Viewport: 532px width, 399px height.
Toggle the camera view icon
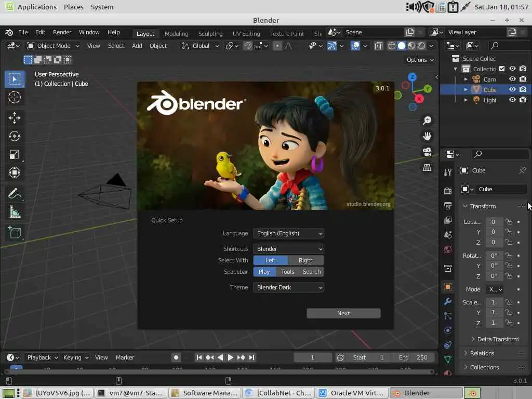(427, 152)
